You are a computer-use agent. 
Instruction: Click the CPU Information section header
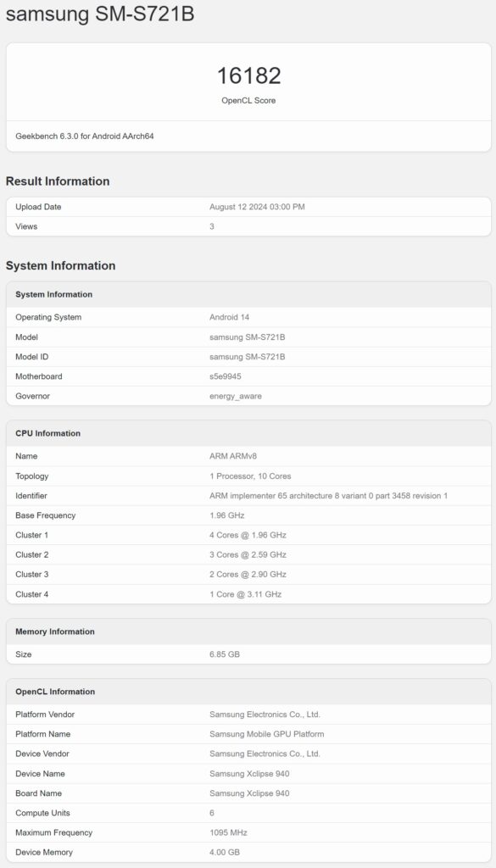point(47,433)
